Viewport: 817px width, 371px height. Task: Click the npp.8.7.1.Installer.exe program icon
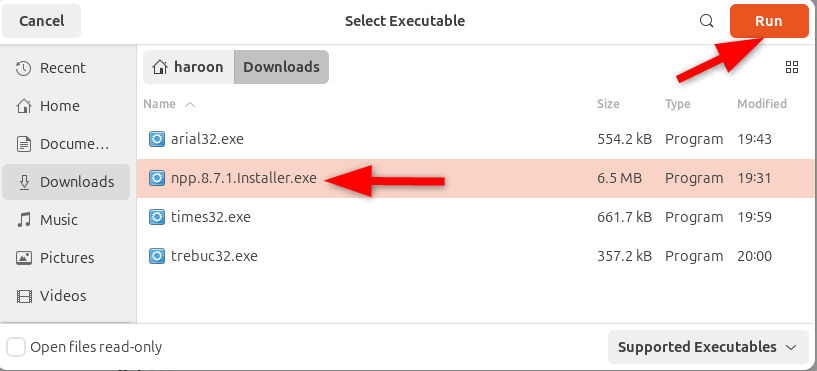pyautogui.click(x=156, y=178)
